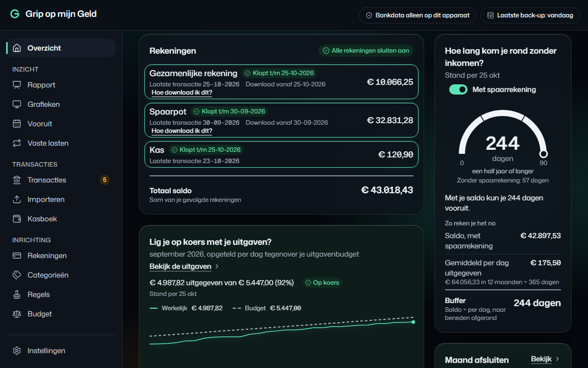The height and width of the screenshot is (368, 588).
Task: Open Rekeningen under Inrichting
Action: coord(61,256)
